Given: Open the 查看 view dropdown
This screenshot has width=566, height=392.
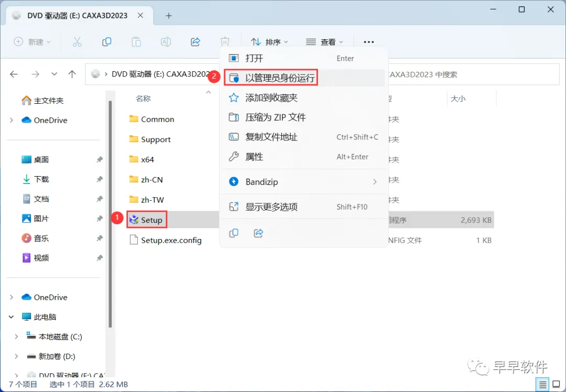Looking at the screenshot, I should pyautogui.click(x=324, y=42).
